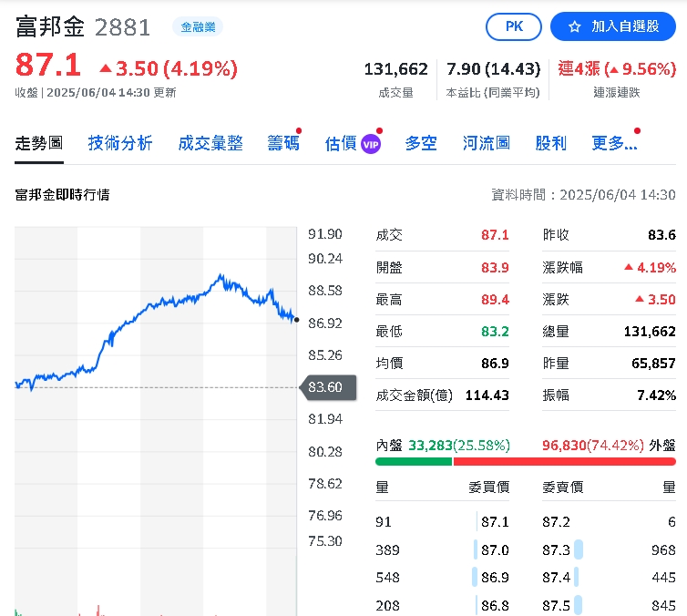687x616 pixels.
Task: Switch to the 技術分析 tab
Action: [x=120, y=143]
